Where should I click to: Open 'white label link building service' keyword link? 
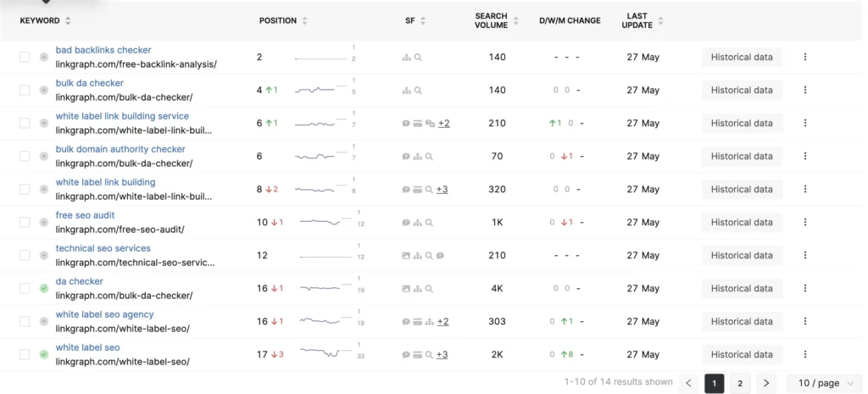[122, 116]
